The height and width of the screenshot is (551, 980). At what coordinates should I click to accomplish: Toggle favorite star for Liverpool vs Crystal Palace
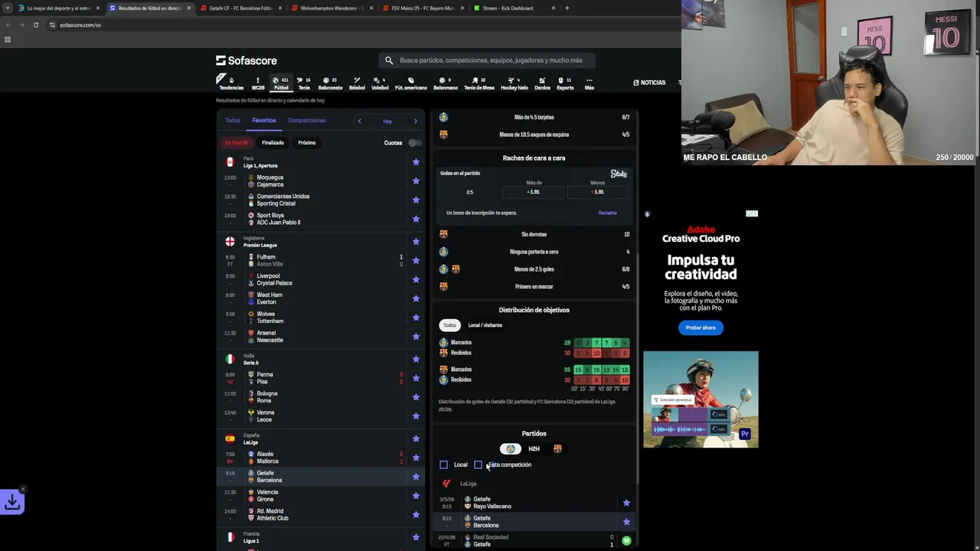pos(416,279)
